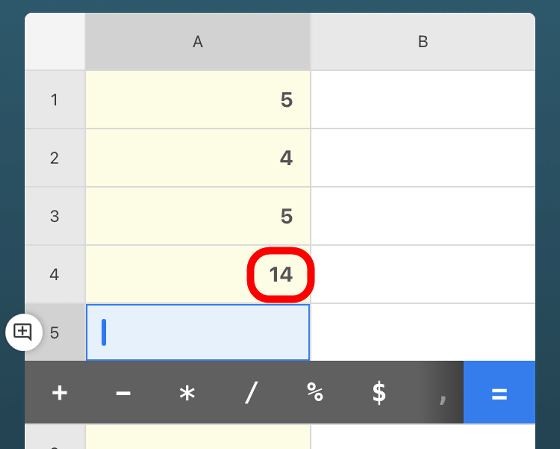Screen dimensions: 560x449
Task: Click cell A2 containing 4
Action: click(x=198, y=158)
